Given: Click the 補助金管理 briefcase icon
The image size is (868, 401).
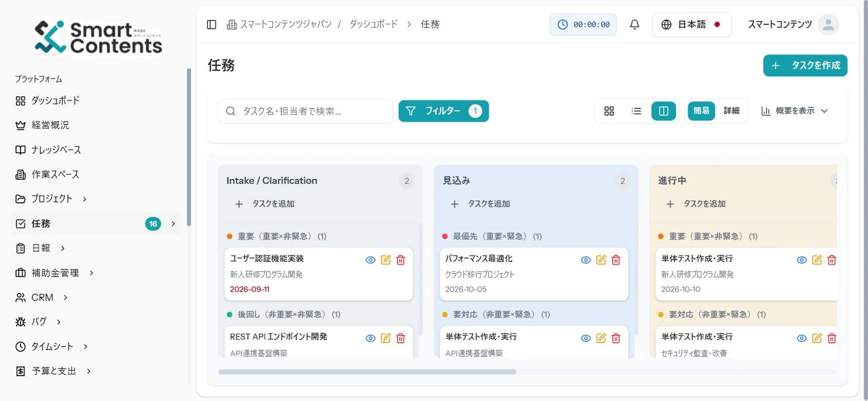Looking at the screenshot, I should (20, 273).
